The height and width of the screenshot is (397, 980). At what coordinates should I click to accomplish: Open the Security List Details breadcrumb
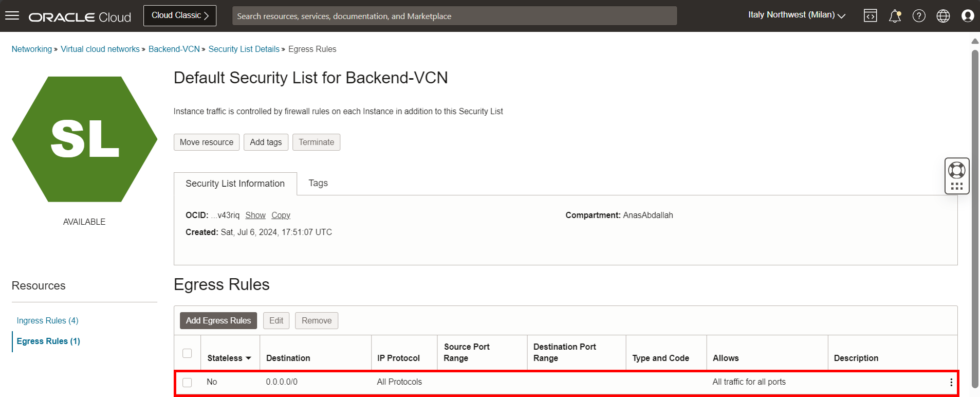pyautogui.click(x=244, y=49)
